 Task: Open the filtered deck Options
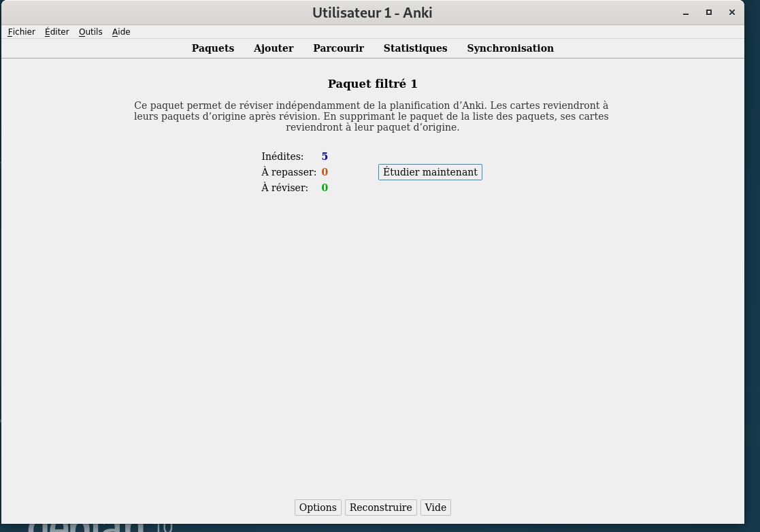point(318,508)
